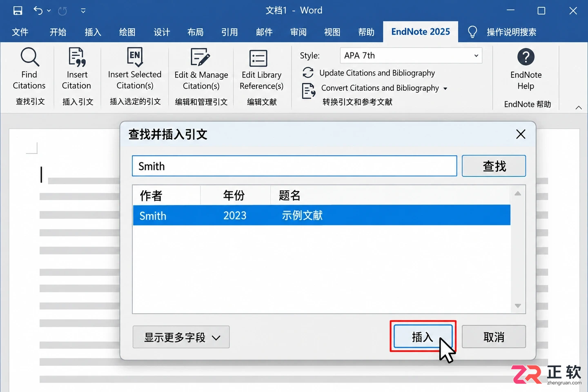Click Edit & Manage Citation(s) icon
Viewport: 588px width, 392px height.
coord(200,57)
